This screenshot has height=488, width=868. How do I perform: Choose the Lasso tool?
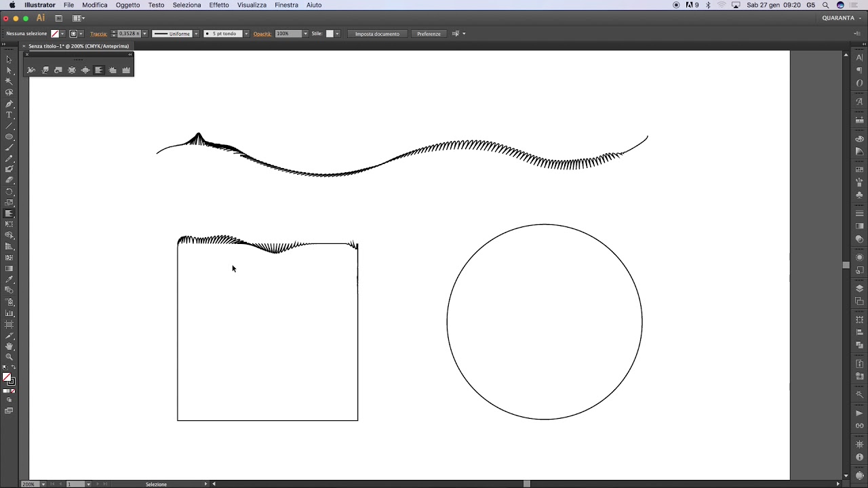coord(9,92)
